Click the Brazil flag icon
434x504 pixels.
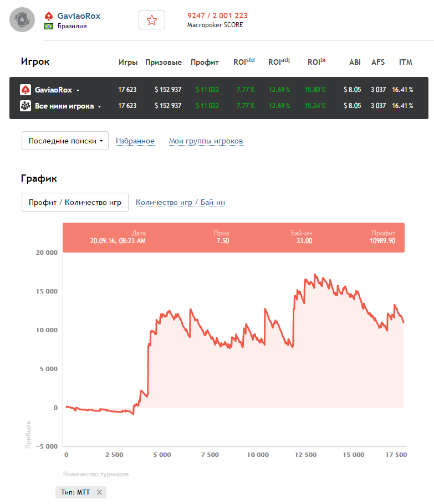[49, 26]
